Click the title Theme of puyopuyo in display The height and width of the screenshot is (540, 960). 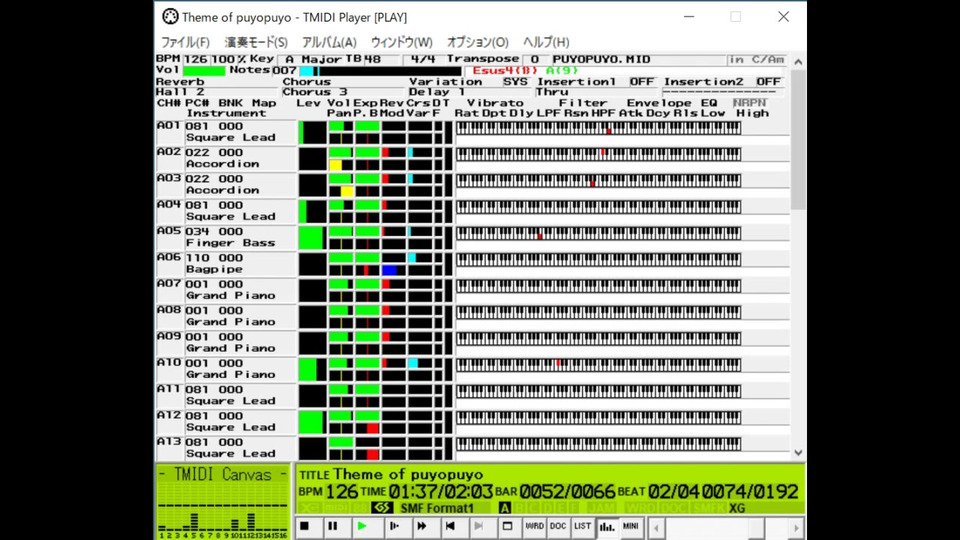point(408,474)
